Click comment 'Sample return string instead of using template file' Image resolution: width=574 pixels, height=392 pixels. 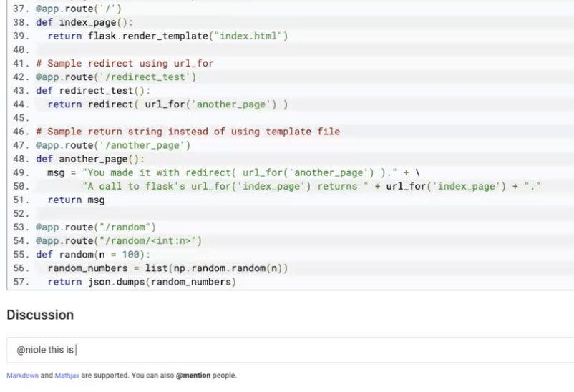coord(188,132)
